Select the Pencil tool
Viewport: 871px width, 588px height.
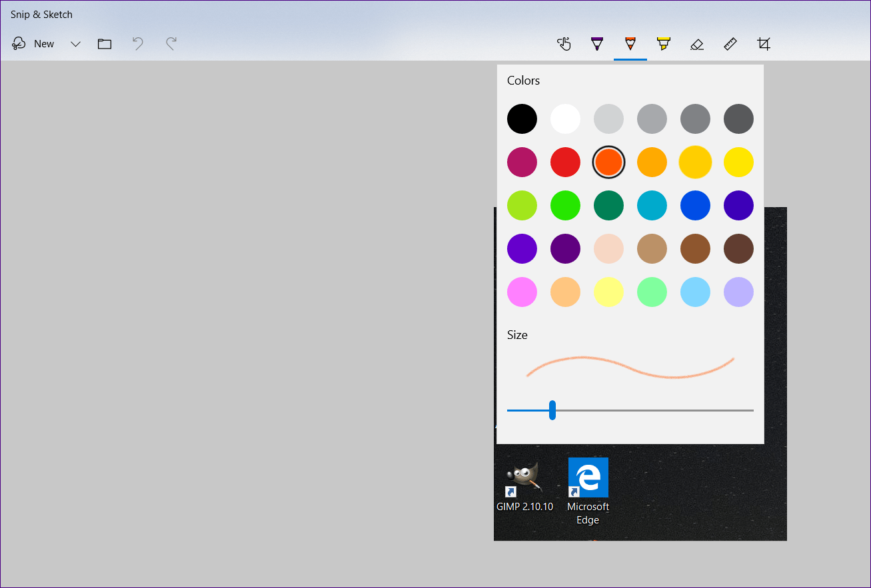(x=630, y=44)
